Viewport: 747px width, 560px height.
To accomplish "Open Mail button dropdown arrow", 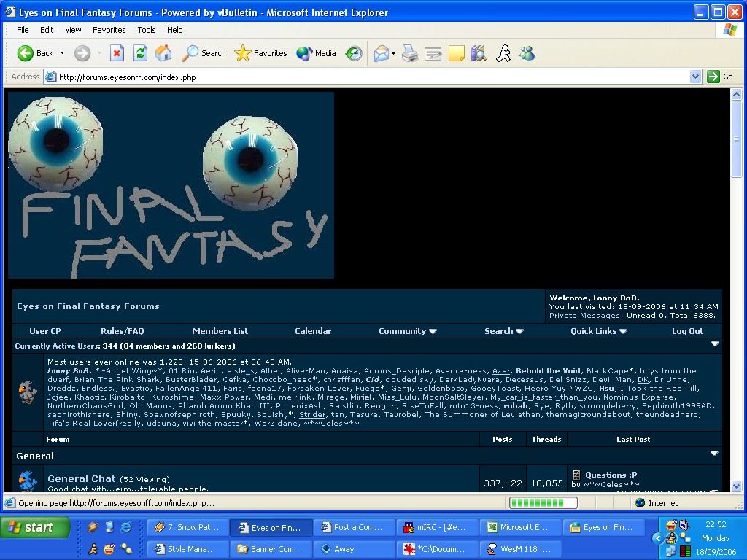I will (393, 53).
